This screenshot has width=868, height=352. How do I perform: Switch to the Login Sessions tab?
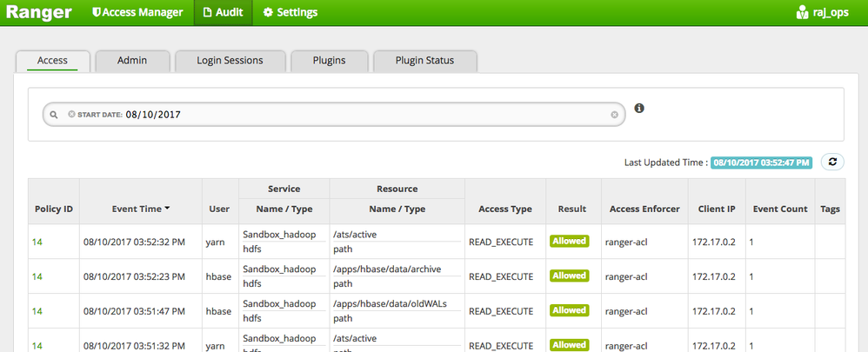tap(230, 61)
